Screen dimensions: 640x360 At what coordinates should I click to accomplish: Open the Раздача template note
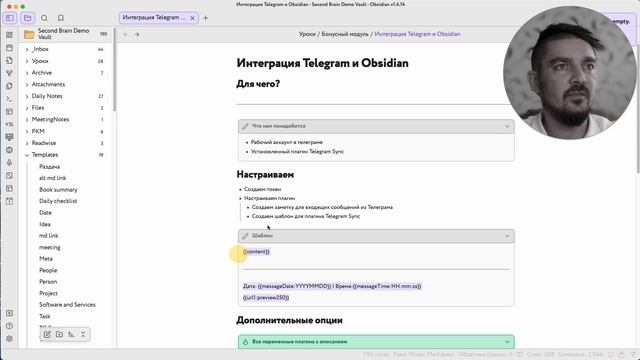tap(49, 167)
